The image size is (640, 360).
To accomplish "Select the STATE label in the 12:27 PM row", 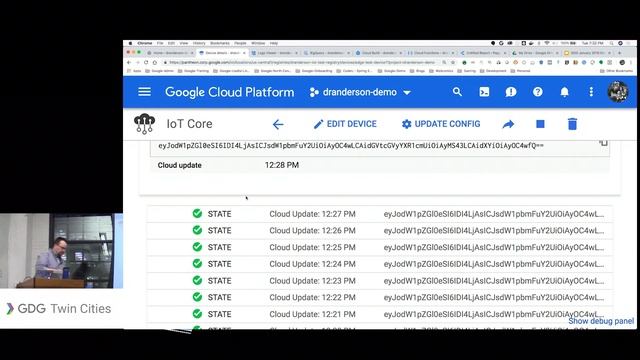I will pos(220,214).
